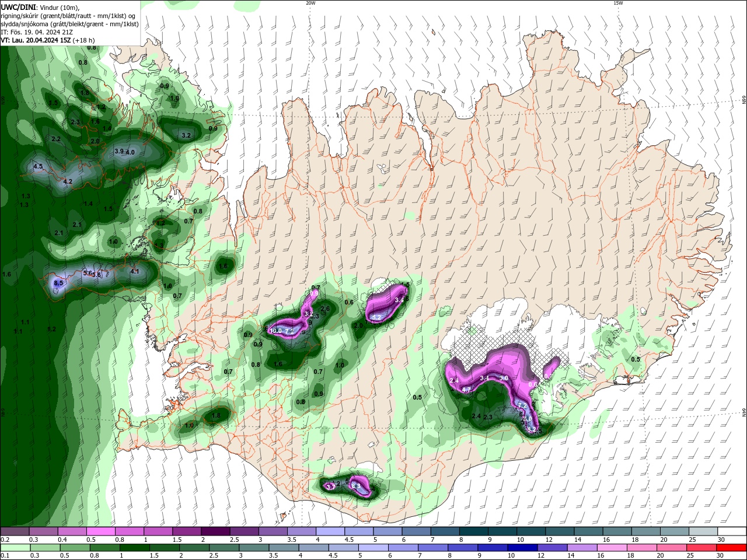Viewport: 747px width, 560px height.
Task: Click the 1.8 value east of 1.0 in the southwest
Action: 216,415
